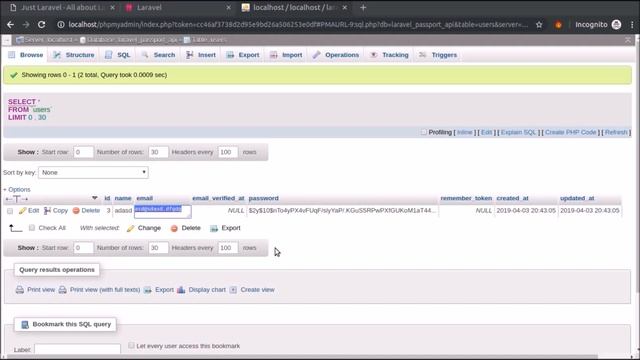
Task: Click the Refresh query link
Action: 616,132
